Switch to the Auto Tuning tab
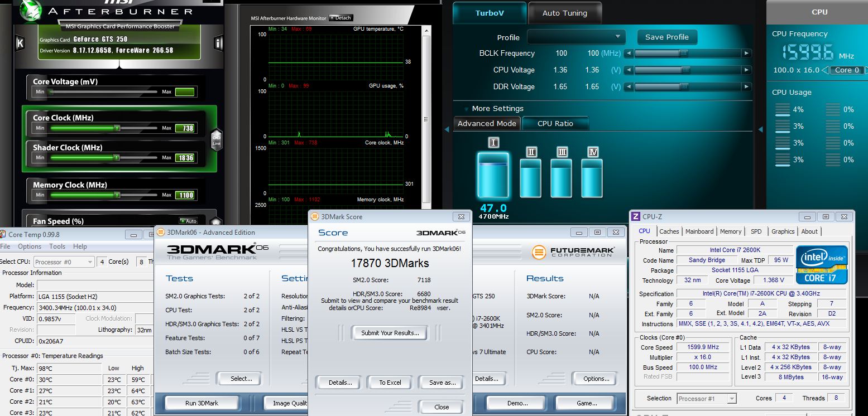This screenshot has width=868, height=416. pyautogui.click(x=565, y=13)
